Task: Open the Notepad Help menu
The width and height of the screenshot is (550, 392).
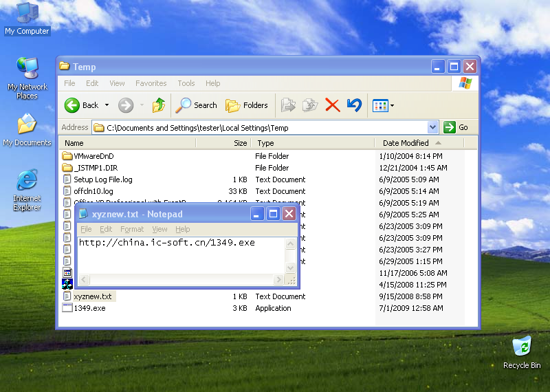Action: pos(182,229)
